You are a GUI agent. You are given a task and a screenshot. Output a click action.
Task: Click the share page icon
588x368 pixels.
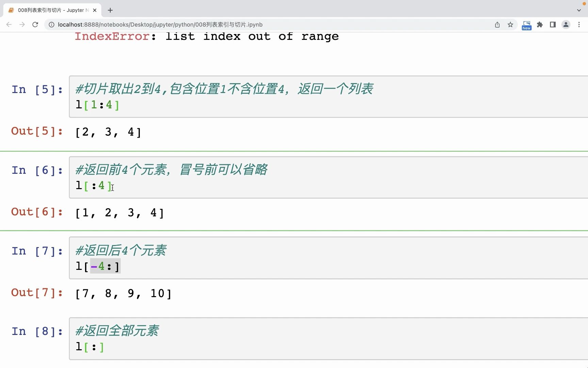tap(497, 25)
